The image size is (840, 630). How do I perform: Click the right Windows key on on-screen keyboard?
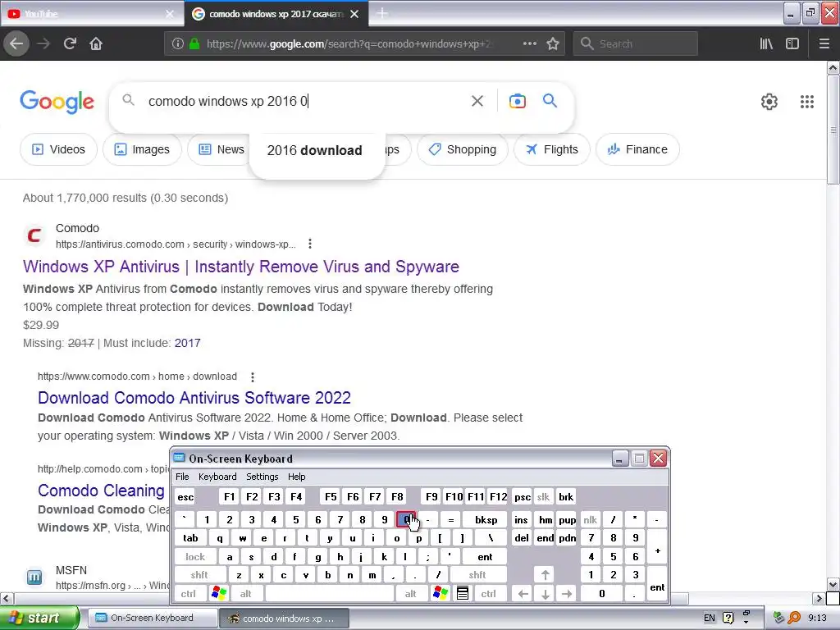441,593
